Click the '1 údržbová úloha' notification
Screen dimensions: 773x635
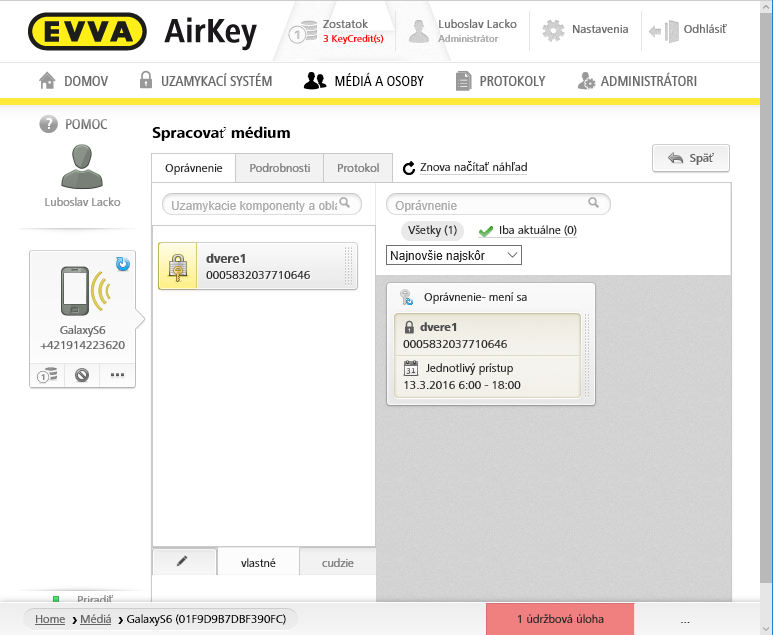[560, 619]
